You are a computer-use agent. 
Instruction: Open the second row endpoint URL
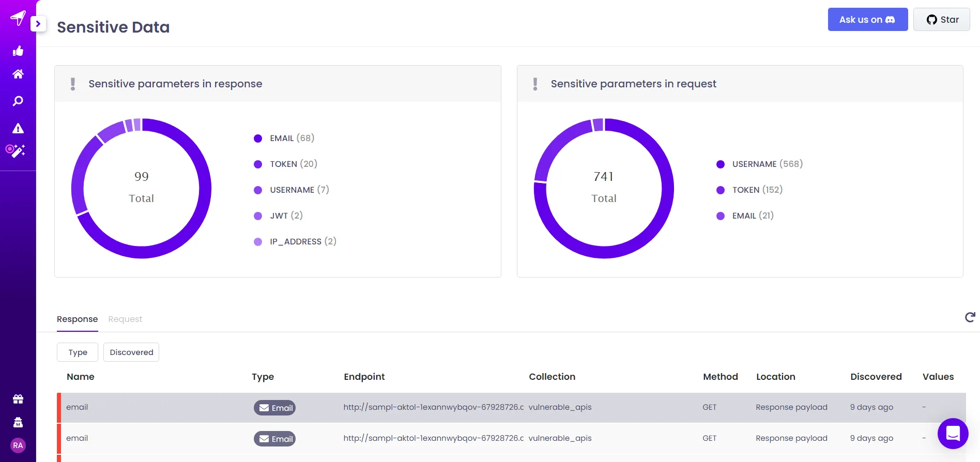434,438
